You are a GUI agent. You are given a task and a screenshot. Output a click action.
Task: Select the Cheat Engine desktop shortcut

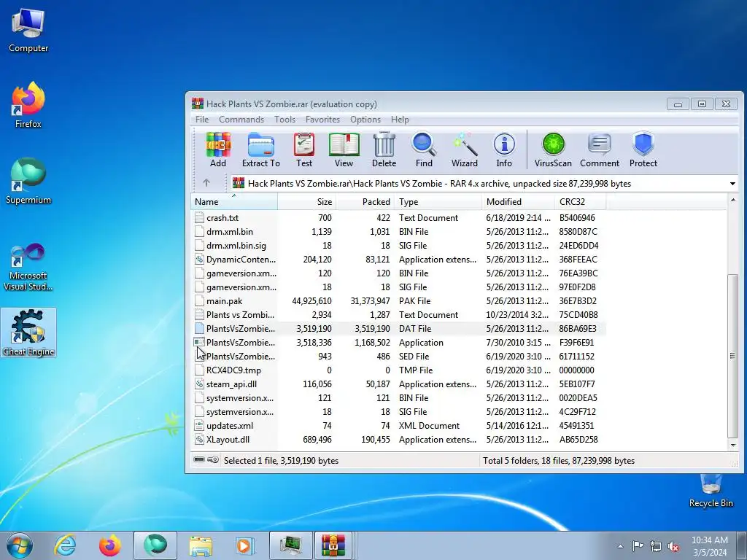pos(28,332)
